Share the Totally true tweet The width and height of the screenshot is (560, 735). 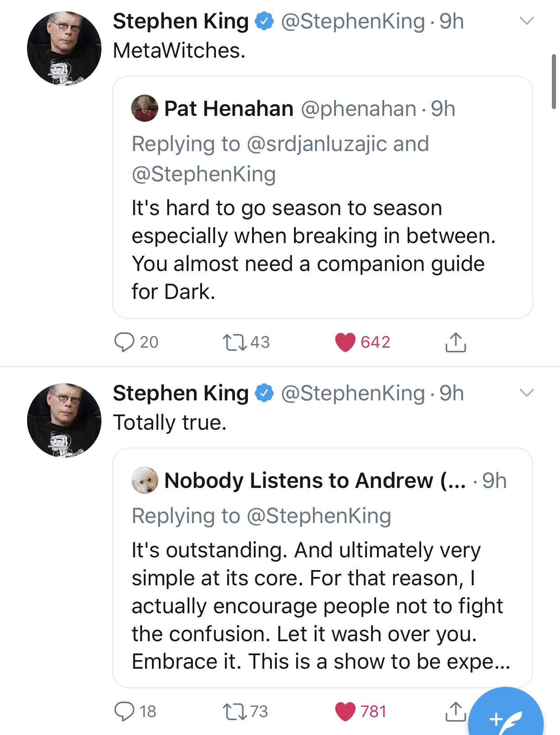click(455, 711)
